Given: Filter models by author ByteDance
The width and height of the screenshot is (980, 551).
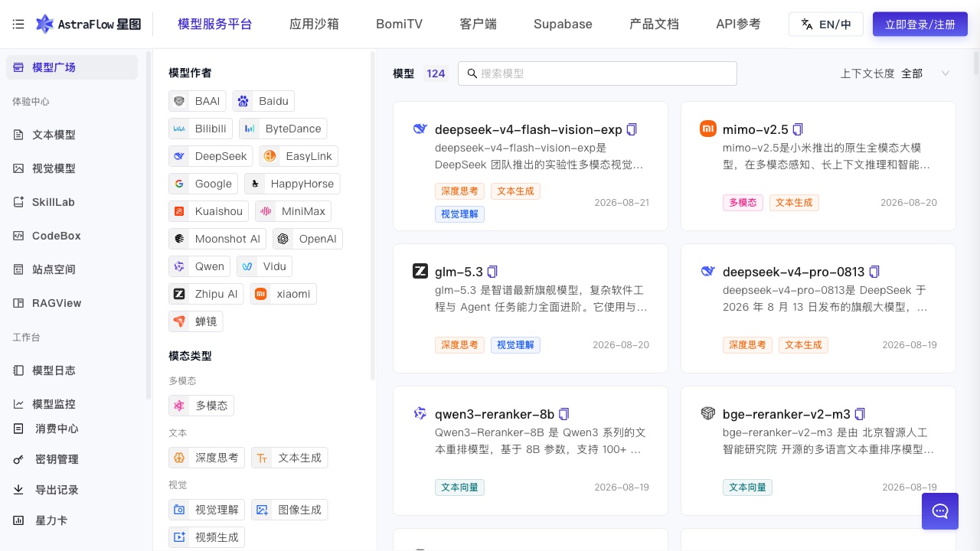Looking at the screenshot, I should coord(283,129).
